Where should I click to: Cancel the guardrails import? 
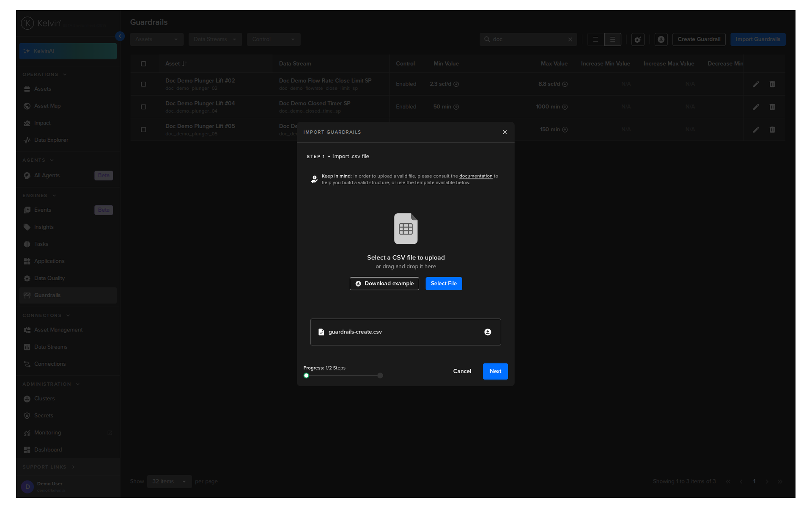pos(462,371)
